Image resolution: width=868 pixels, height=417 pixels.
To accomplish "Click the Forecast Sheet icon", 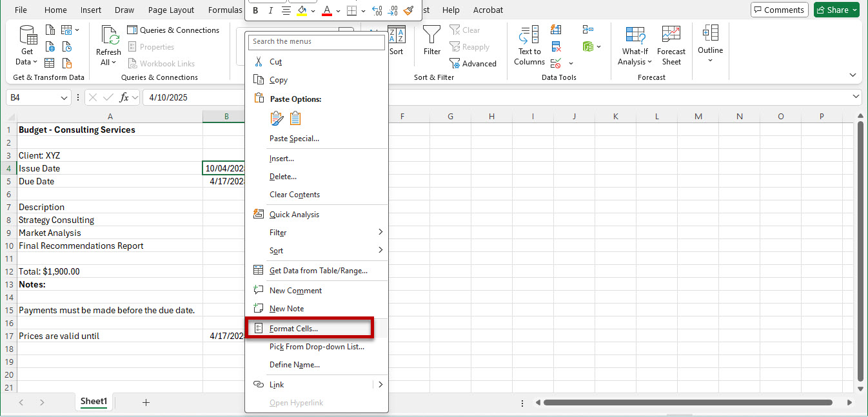I will coord(671,45).
